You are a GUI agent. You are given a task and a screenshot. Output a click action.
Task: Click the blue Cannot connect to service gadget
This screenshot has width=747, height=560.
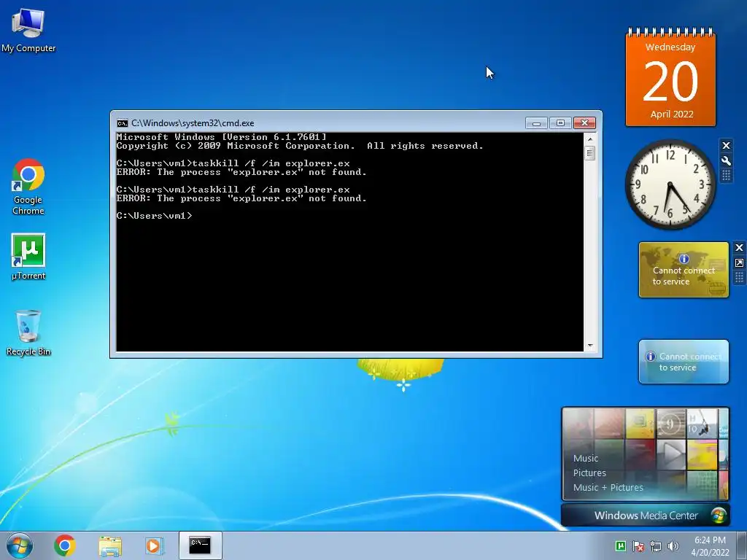[684, 362]
